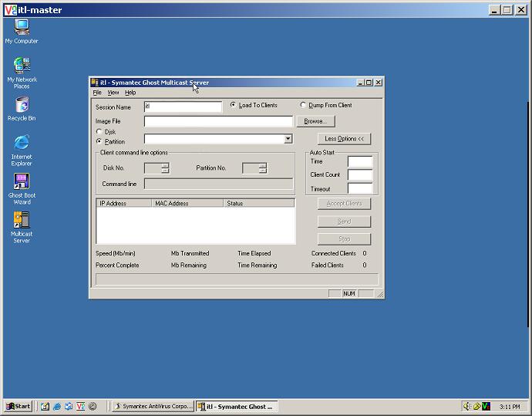Click Ghost Multicast Server title bar icon
This screenshot has height=416, width=532.
click(x=95, y=83)
